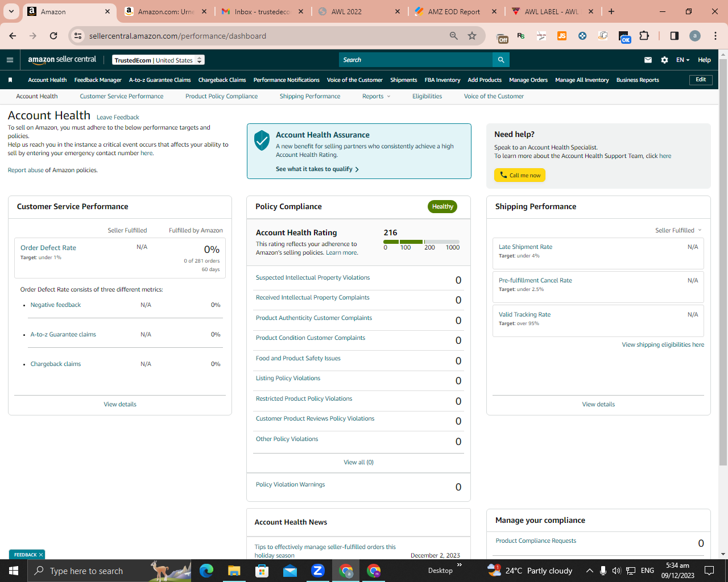This screenshot has width=728, height=582.
Task: Expand the Desktop toolbar chevron on taskbar
Action: click(x=460, y=565)
